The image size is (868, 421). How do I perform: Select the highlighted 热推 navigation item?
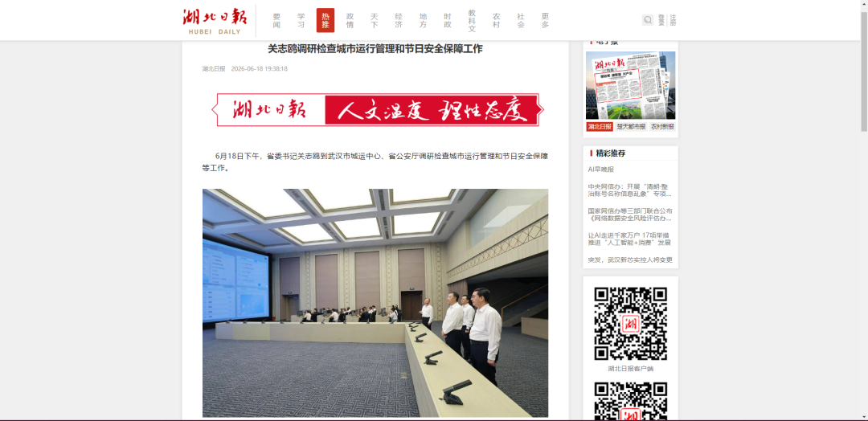click(x=325, y=20)
